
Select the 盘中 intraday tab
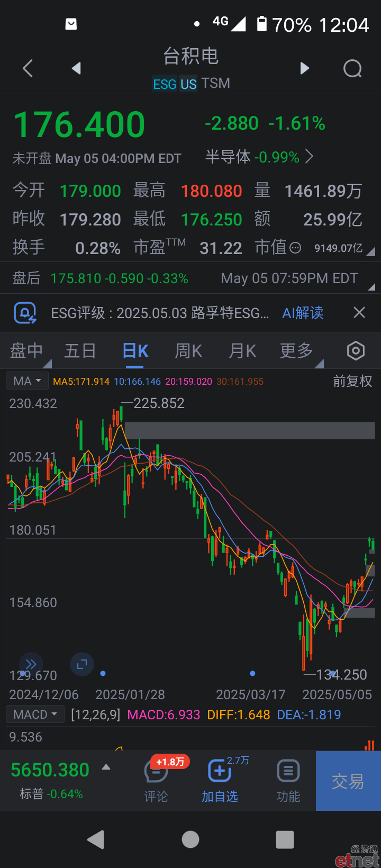[26, 350]
